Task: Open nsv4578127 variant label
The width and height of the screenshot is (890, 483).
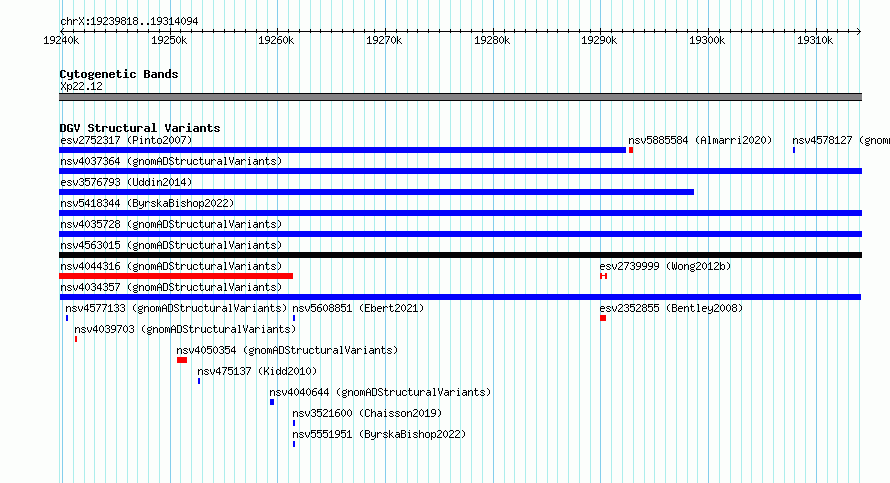Action: click(x=841, y=140)
